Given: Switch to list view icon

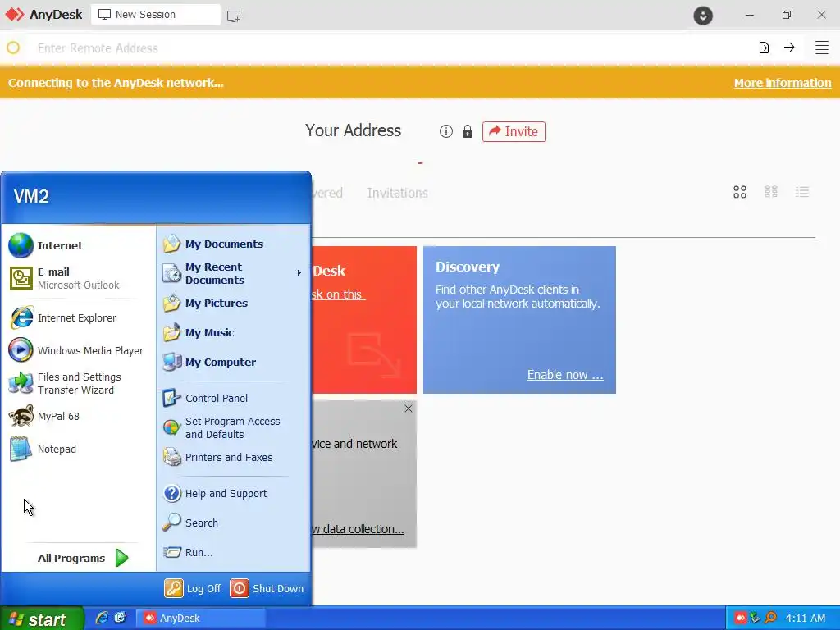Looking at the screenshot, I should (802, 192).
